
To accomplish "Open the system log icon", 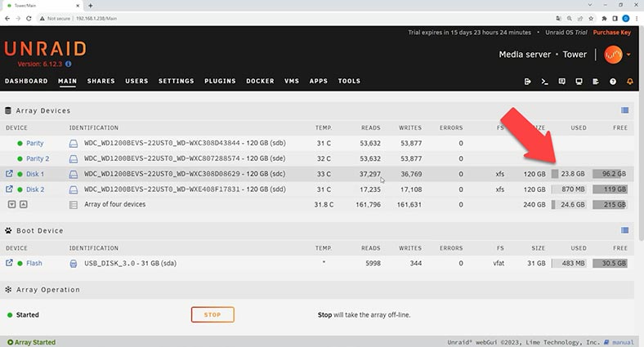I will pos(596,82).
